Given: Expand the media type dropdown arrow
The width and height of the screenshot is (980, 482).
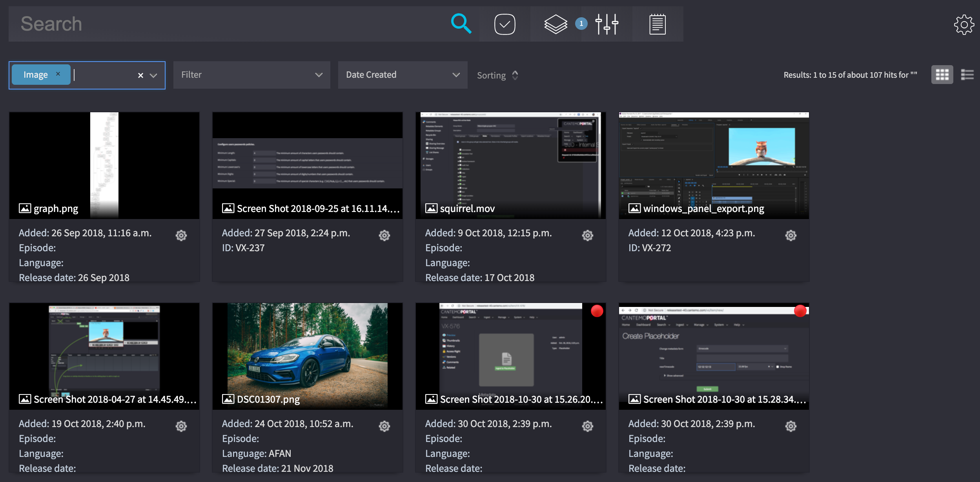Looking at the screenshot, I should pyautogui.click(x=153, y=75).
